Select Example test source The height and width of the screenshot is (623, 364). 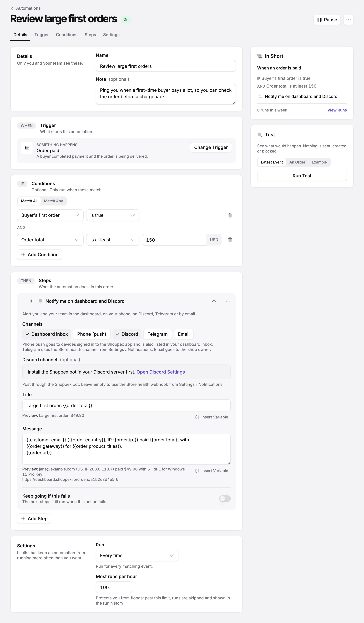(319, 162)
